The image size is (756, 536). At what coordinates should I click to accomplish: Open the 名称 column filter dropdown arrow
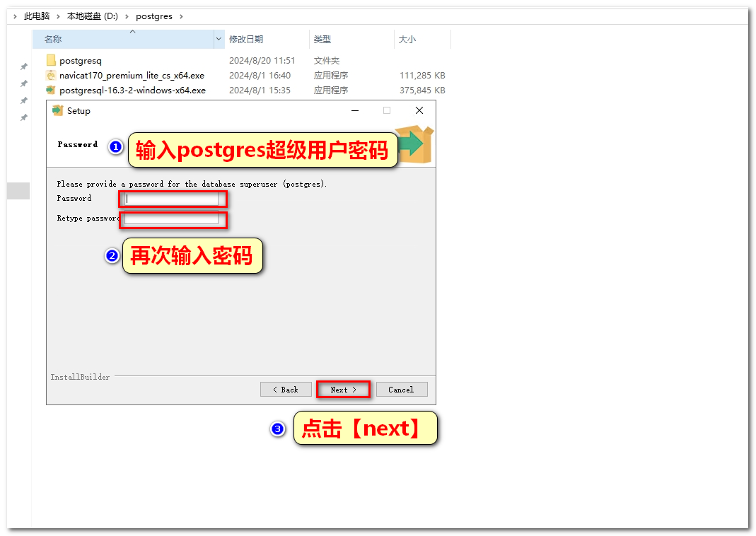[219, 40]
